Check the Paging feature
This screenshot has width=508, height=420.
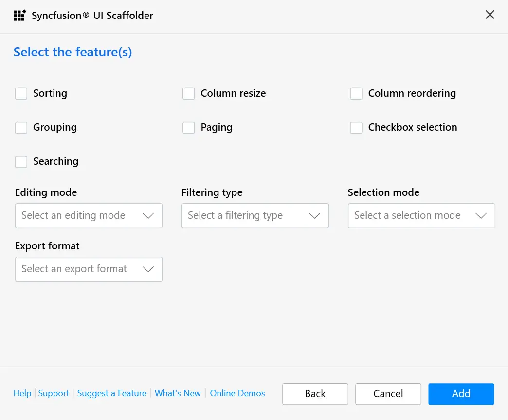pyautogui.click(x=188, y=127)
